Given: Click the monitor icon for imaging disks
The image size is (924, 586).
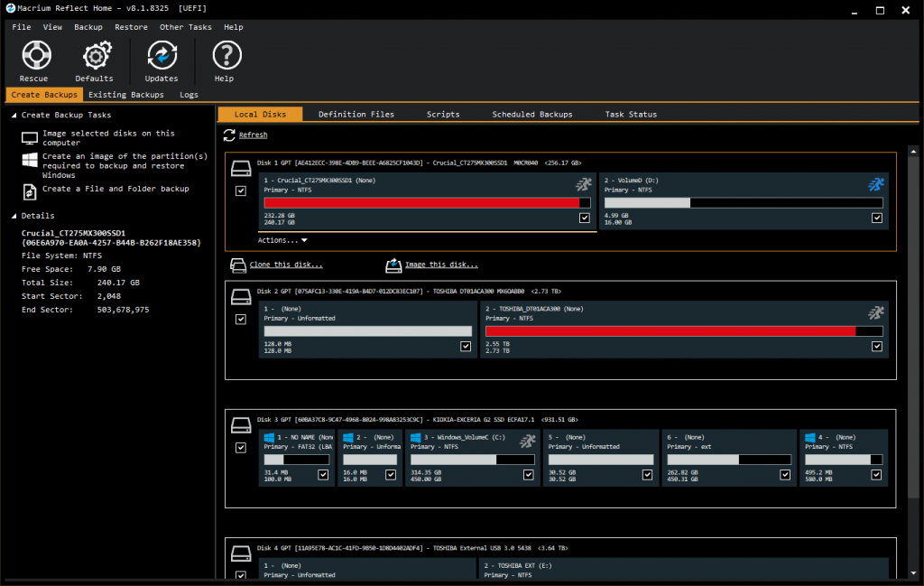Looking at the screenshot, I should tap(30, 138).
